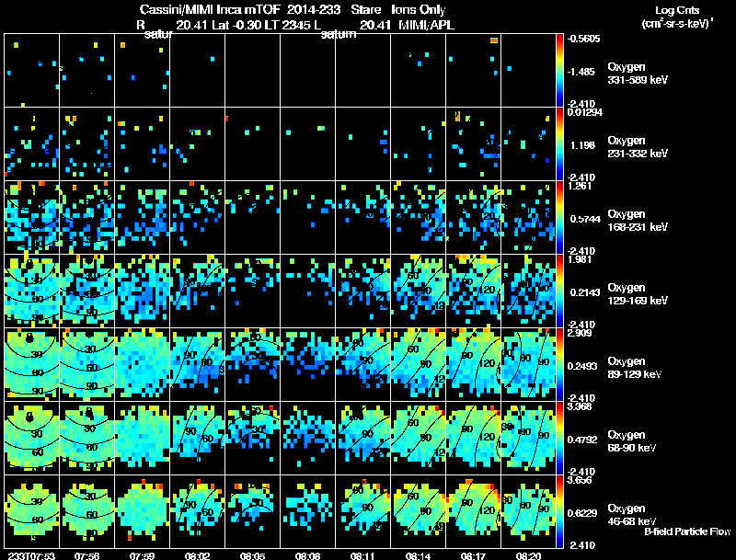Click the Oxygen 331-589 keV color bar
This screenshot has width=736, height=560.
pos(560,71)
